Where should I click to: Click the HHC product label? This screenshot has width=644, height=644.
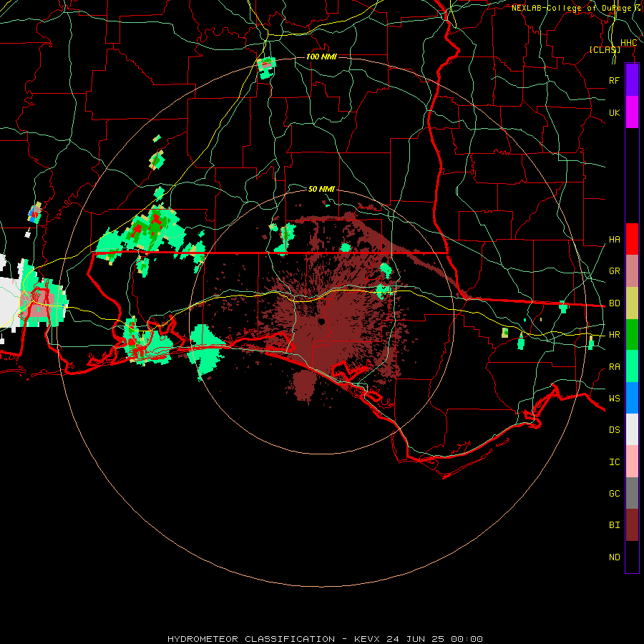628,43
